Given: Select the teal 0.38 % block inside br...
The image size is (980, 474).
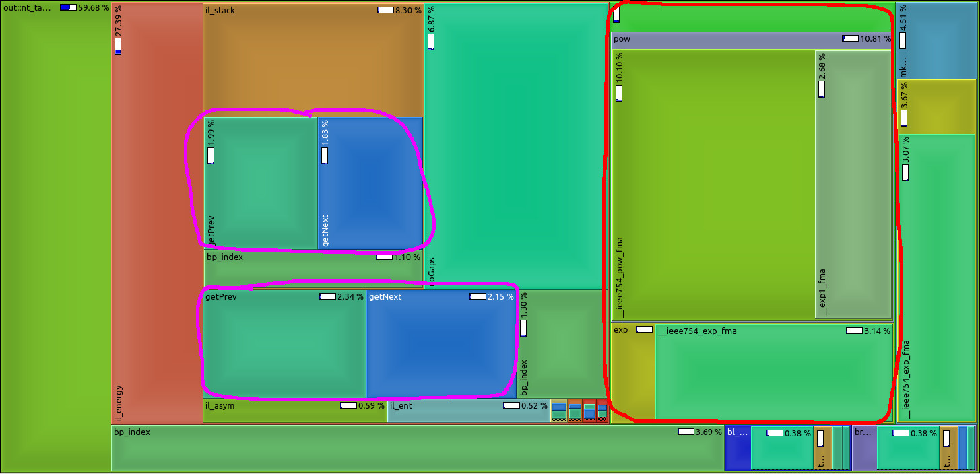Looking at the screenshot, I should coord(908,448).
